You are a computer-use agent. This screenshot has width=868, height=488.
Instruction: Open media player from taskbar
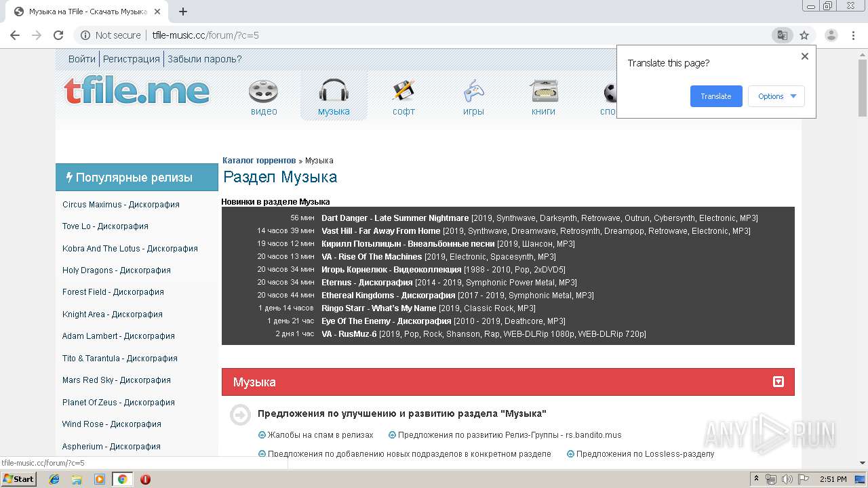(100, 479)
